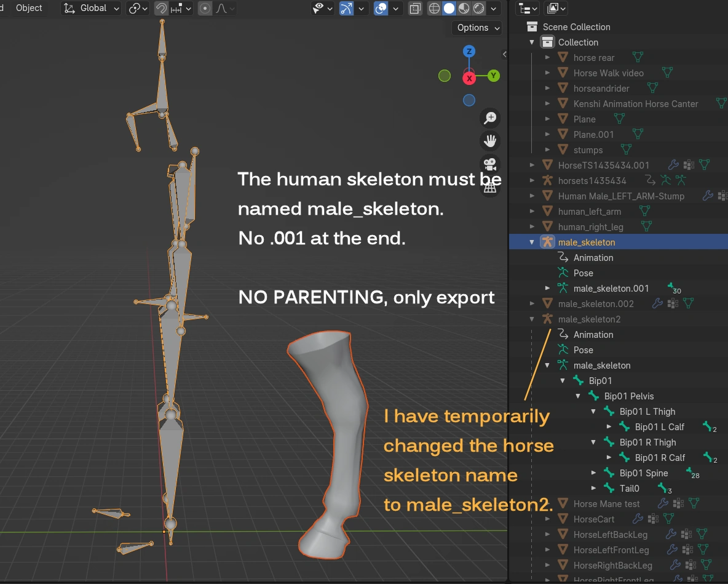Toggle the snapping magnet button
The height and width of the screenshot is (584, 728).
point(161,9)
